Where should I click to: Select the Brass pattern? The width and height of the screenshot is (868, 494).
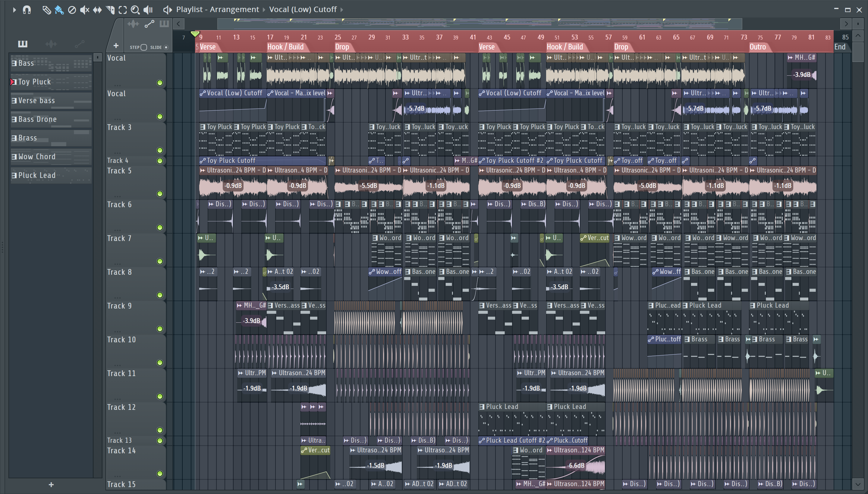(51, 138)
